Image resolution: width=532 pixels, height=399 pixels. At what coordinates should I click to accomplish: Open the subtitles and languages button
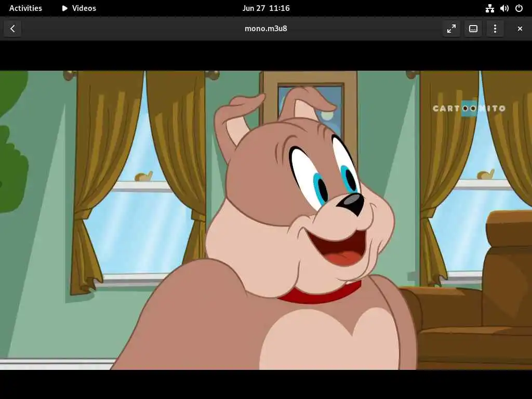(473, 29)
